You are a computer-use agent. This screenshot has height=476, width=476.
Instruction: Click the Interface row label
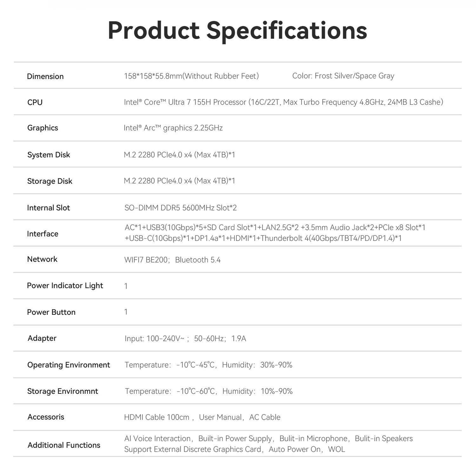click(43, 234)
